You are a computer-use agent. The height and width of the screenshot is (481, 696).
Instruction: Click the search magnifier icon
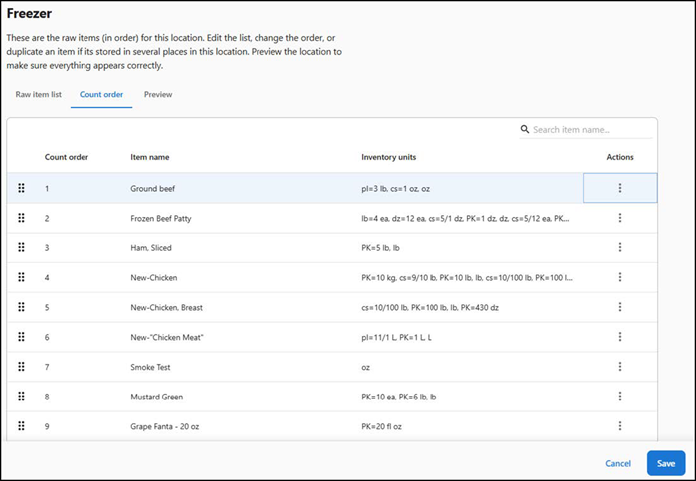pos(525,129)
